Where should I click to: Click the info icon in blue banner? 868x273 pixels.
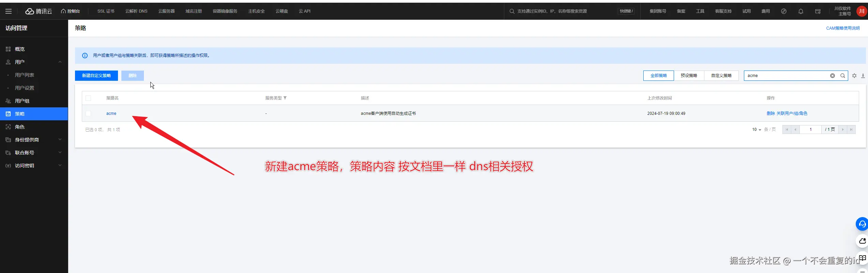pyautogui.click(x=85, y=56)
